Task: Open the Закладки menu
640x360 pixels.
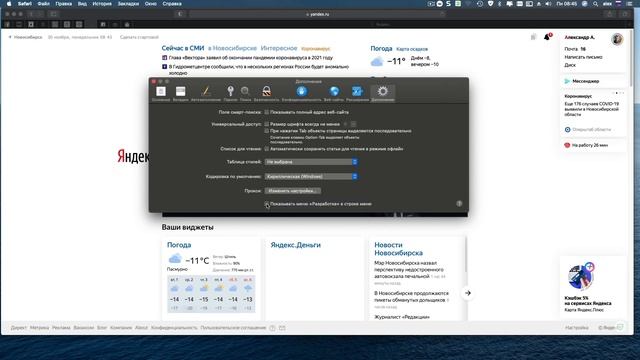Action: [128, 4]
